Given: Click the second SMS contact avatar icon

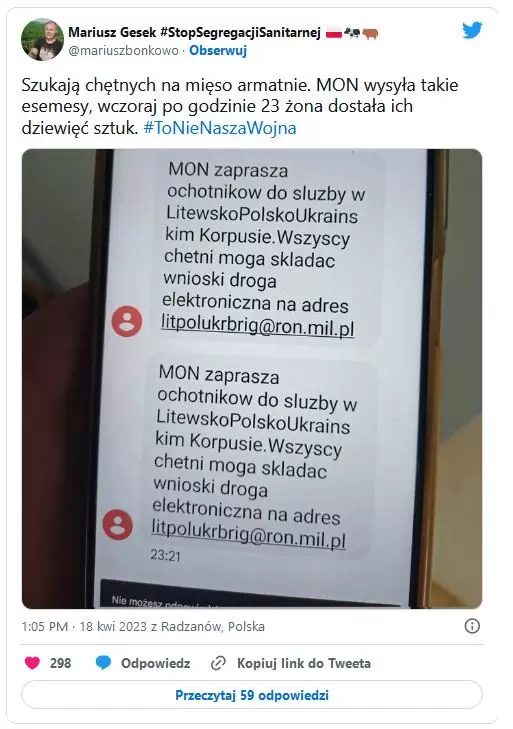Looking at the screenshot, I should point(118,524).
